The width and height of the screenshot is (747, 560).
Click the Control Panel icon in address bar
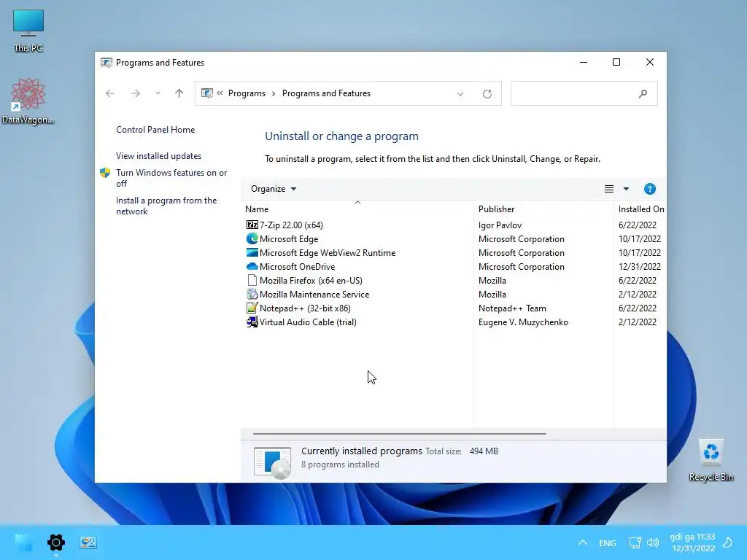(x=206, y=93)
